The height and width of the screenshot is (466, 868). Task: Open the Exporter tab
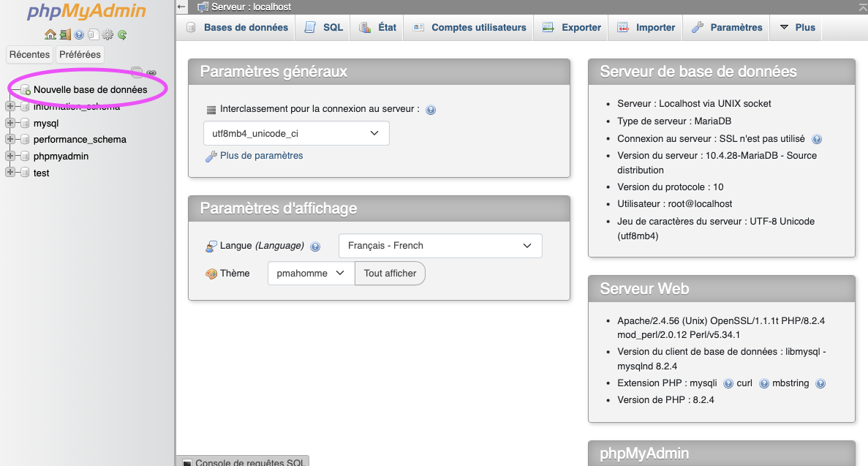click(573, 28)
